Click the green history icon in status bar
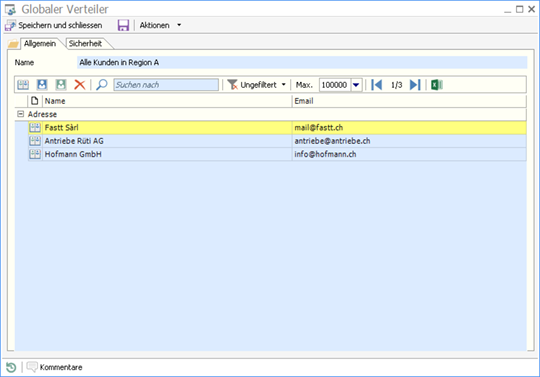 pos(11,367)
